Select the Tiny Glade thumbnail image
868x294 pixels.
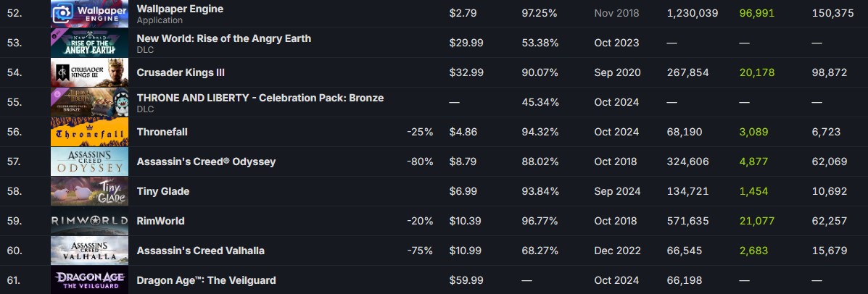pyautogui.click(x=90, y=191)
